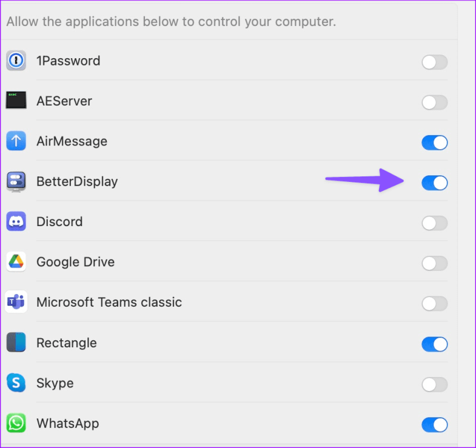This screenshot has width=476, height=448.
Task: Click the AEServer terminal icon
Action: click(x=16, y=101)
